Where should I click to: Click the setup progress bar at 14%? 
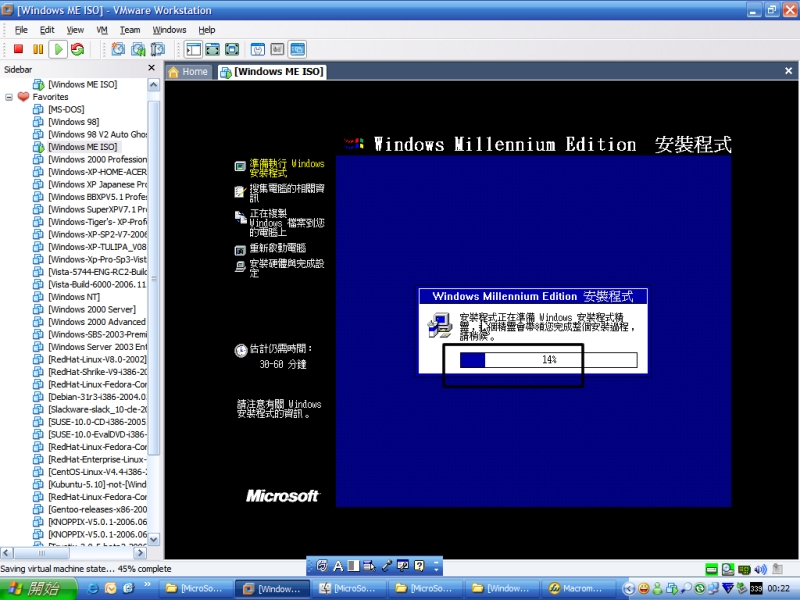coord(548,360)
